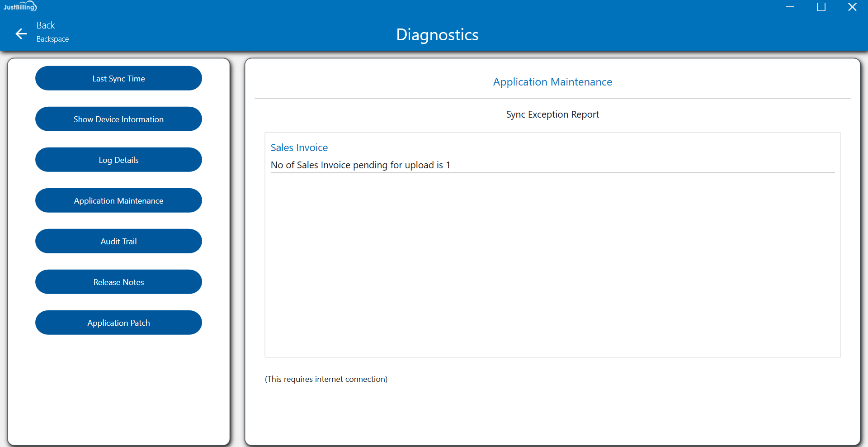Launch the Application Patch option
This screenshot has height=447, width=868.
click(x=118, y=323)
